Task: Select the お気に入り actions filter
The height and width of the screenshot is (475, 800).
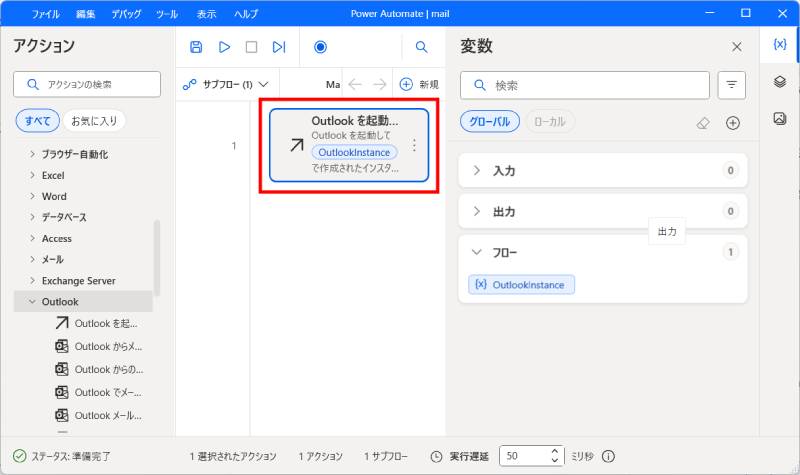Action: point(94,121)
